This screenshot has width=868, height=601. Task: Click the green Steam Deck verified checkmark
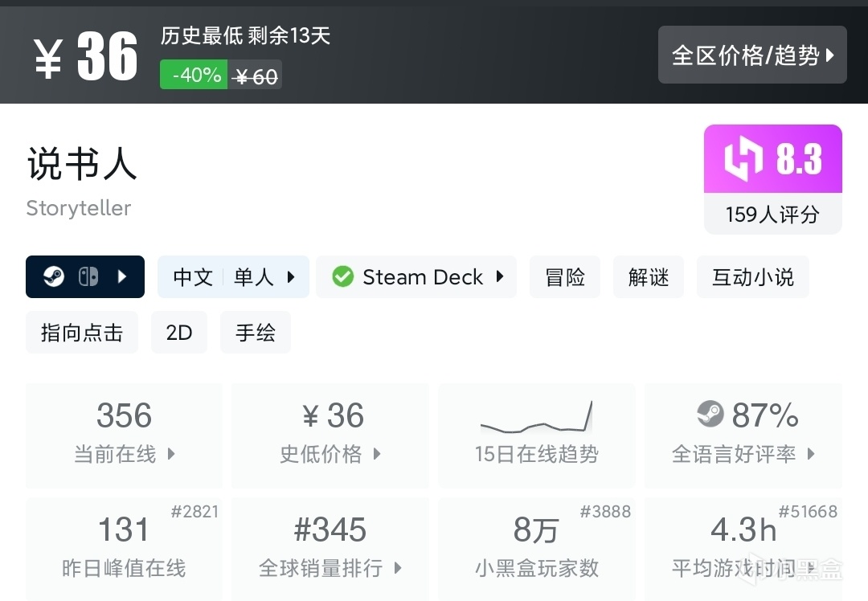(x=343, y=277)
